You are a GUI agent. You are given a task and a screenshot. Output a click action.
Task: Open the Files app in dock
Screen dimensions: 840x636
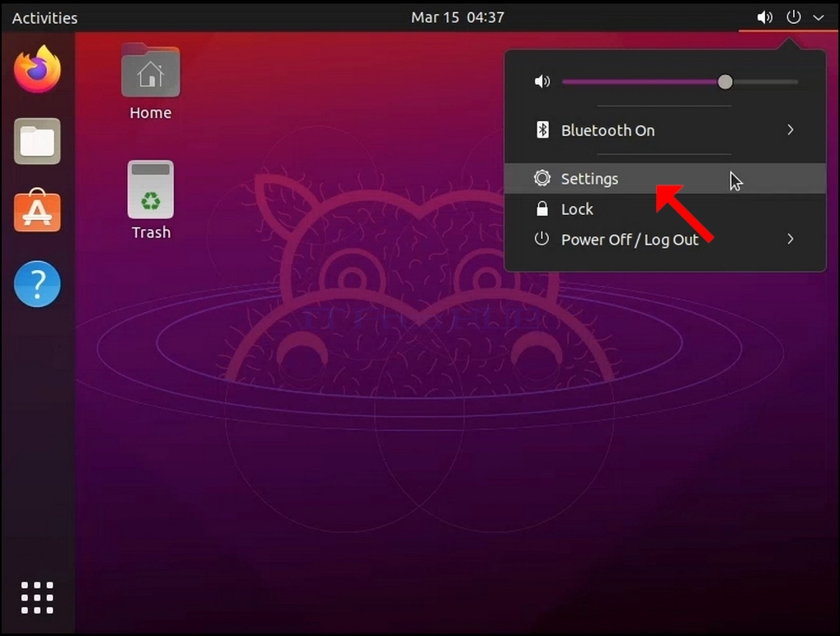[x=37, y=142]
